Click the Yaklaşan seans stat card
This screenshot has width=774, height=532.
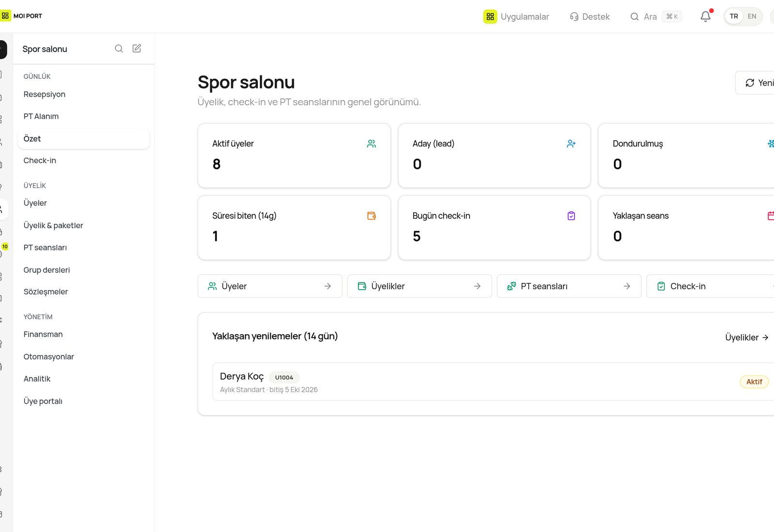pyautogui.click(x=686, y=227)
